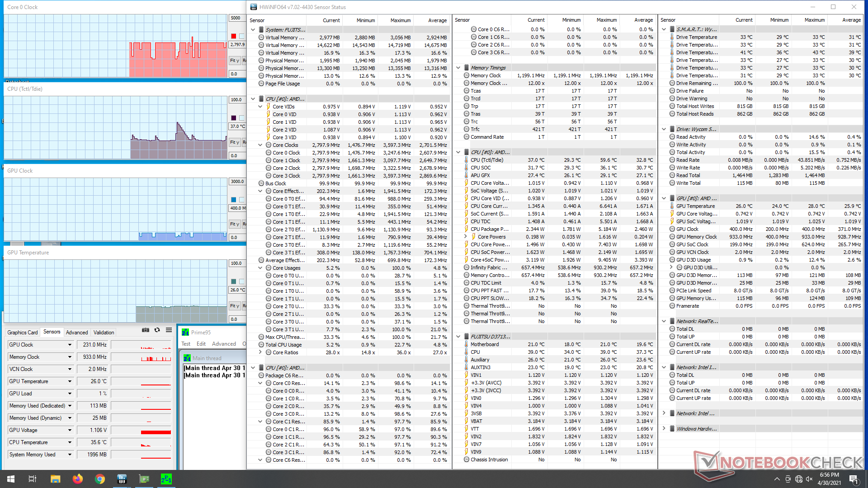The width and height of the screenshot is (868, 488).
Task: Click the teal color swatch in GPU Temperature graph
Action: [x=233, y=282]
